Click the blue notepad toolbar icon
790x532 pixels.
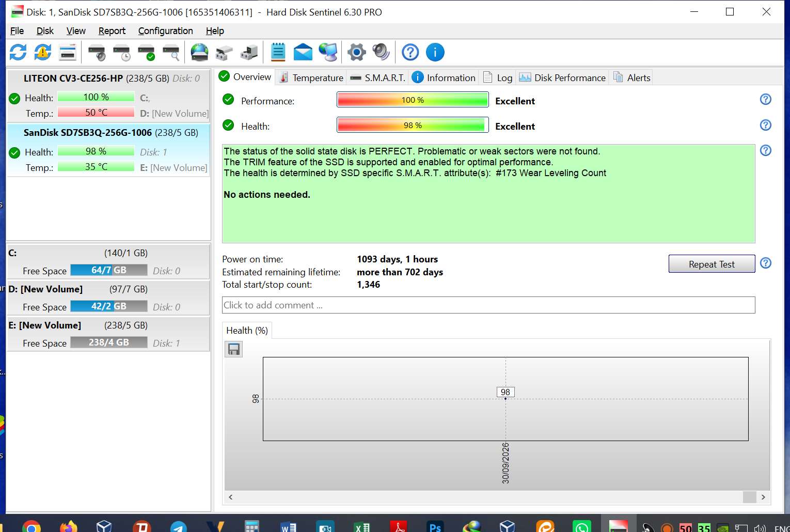tap(278, 52)
